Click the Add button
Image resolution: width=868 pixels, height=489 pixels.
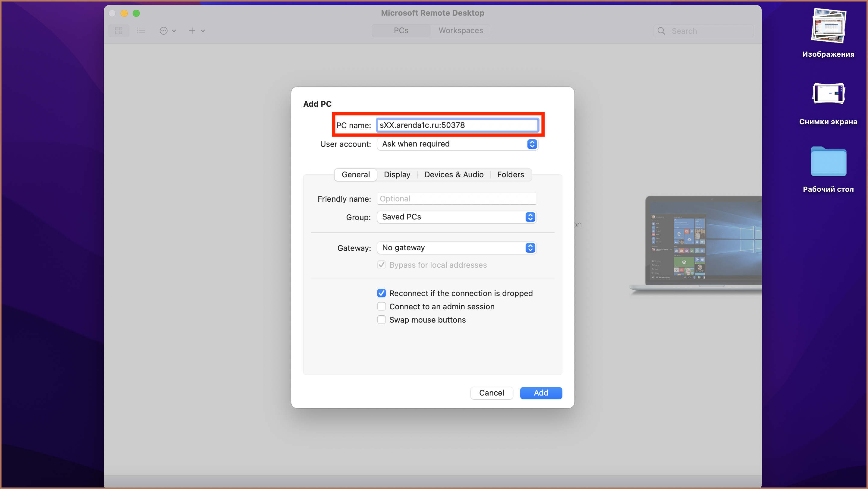coord(540,393)
